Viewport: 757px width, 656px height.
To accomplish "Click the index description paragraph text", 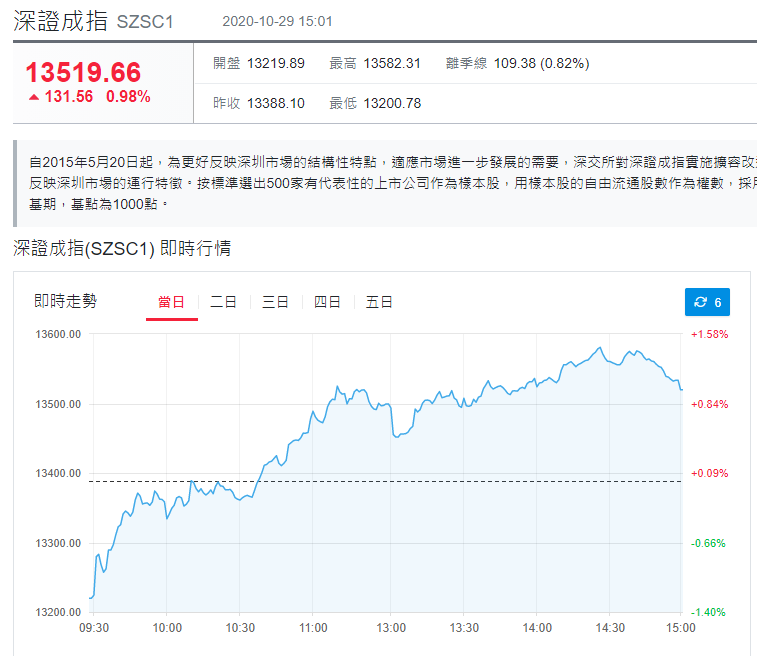I will tap(393, 183).
